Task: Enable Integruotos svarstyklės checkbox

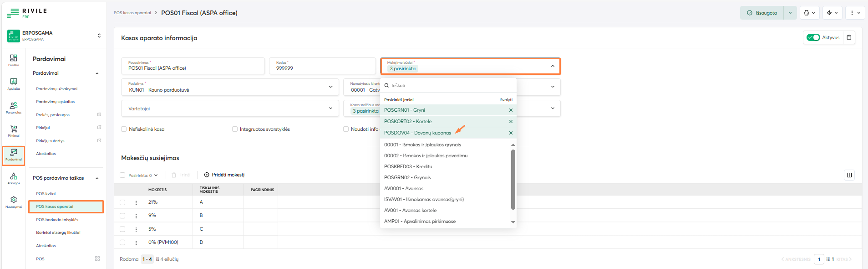Action: click(235, 129)
